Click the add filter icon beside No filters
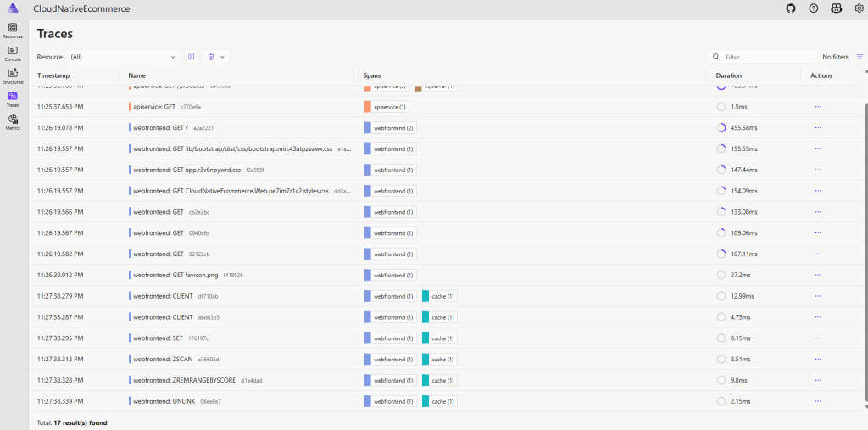Image resolution: width=868 pixels, height=430 pixels. [860, 57]
